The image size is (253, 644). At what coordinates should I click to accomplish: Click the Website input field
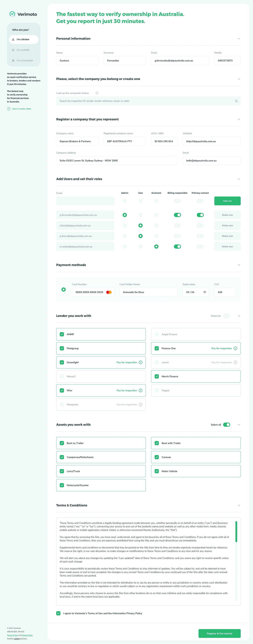coord(212,141)
